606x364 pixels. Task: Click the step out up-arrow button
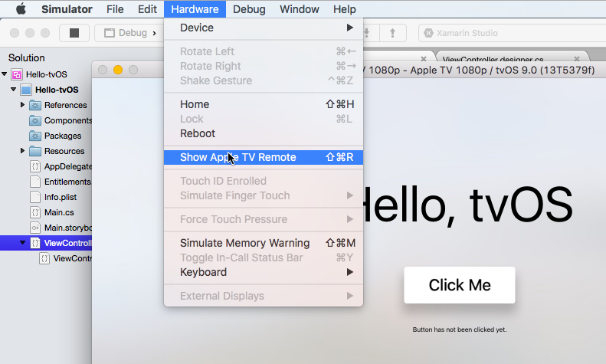click(x=393, y=33)
